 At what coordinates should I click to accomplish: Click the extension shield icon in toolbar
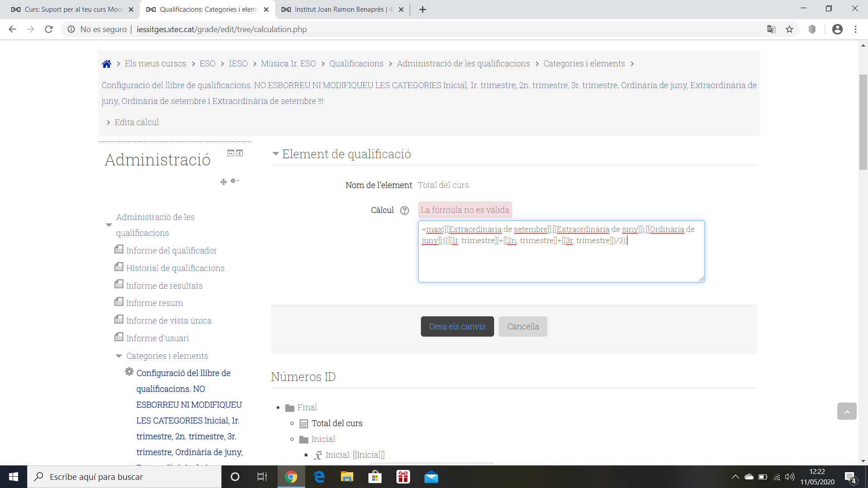(812, 29)
